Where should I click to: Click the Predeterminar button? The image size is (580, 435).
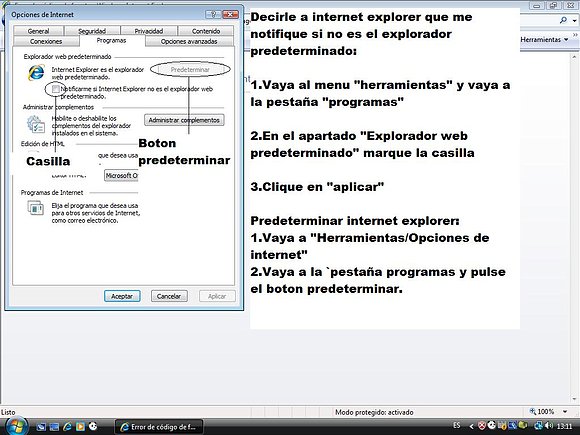(190, 70)
